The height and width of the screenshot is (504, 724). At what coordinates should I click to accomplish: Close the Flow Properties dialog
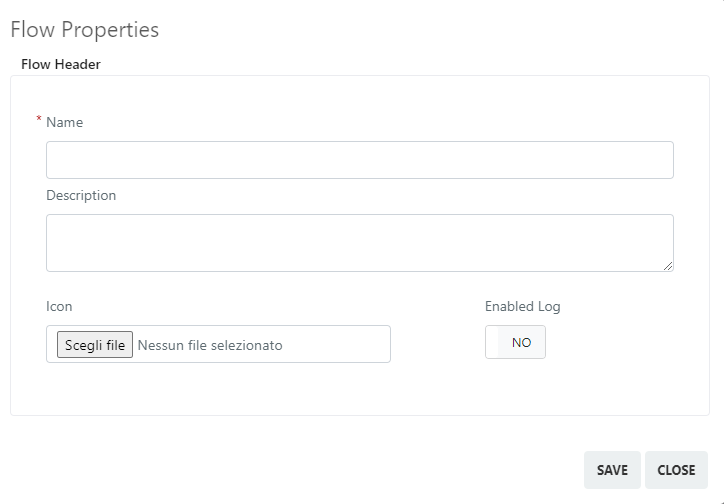click(x=676, y=470)
